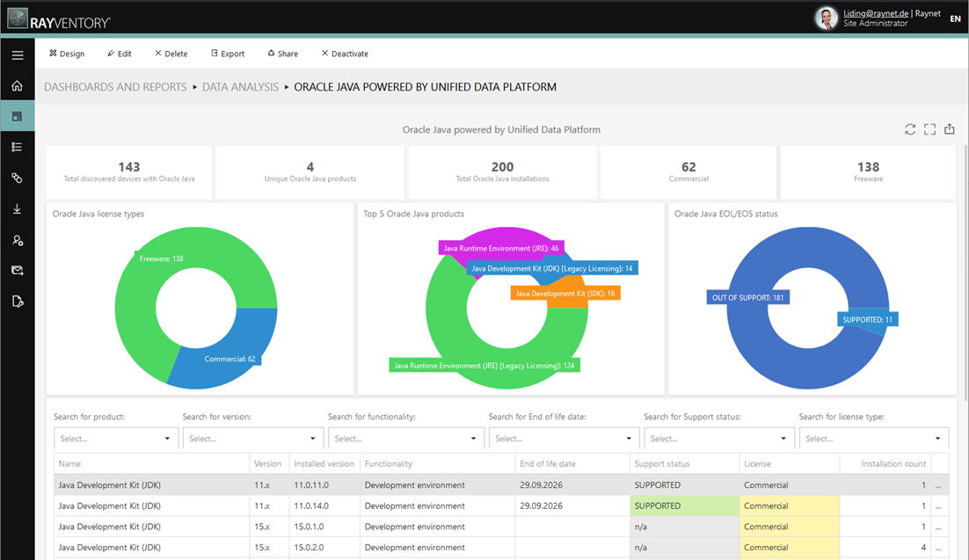
Task: Open the Search for license type dropdown
Action: tap(873, 439)
